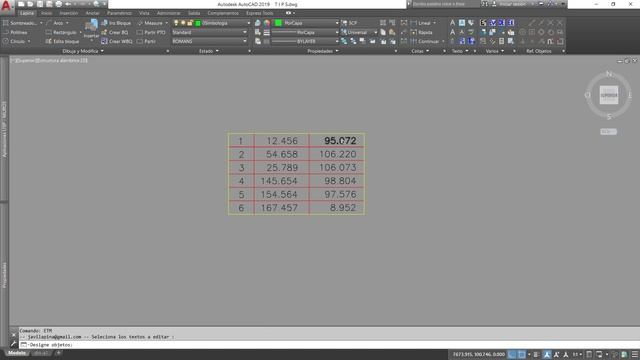Click the ViewCube SUPERIOR face
The width and height of the screenshot is (640, 360).
(x=609, y=95)
